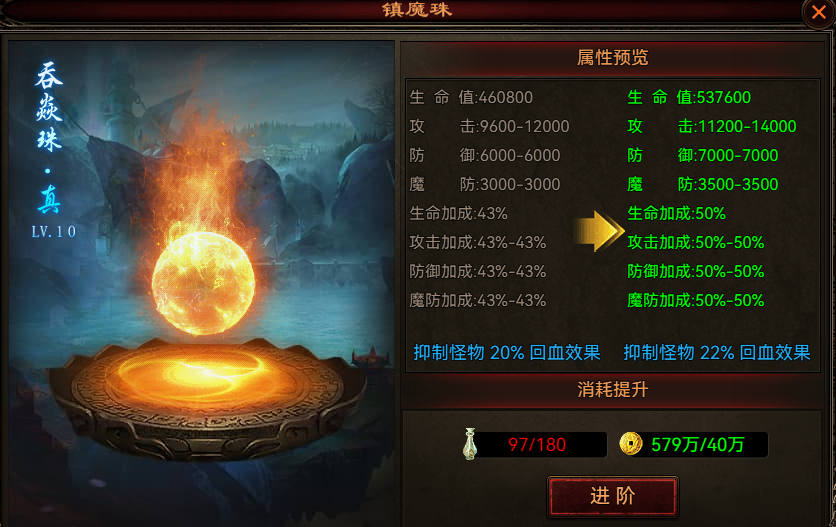Viewport: 836px width, 527px height.
Task: Click the green 攻击加成:50%-50% line
Action: tap(696, 242)
